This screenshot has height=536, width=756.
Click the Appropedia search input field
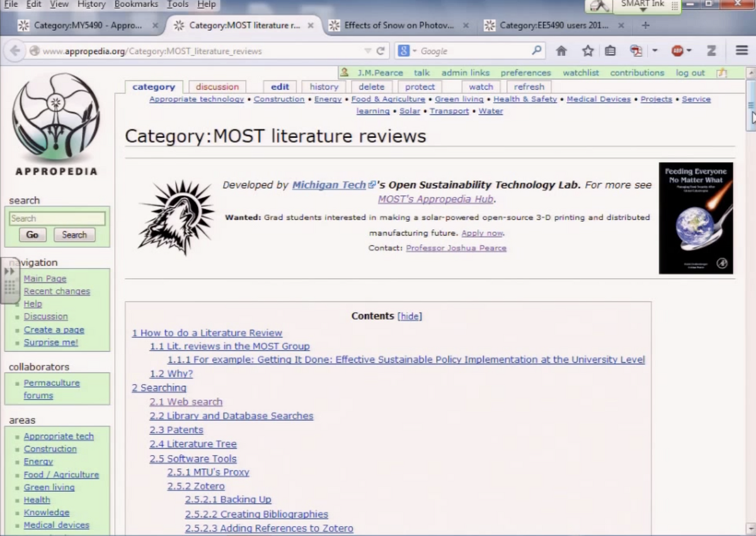pos(57,219)
